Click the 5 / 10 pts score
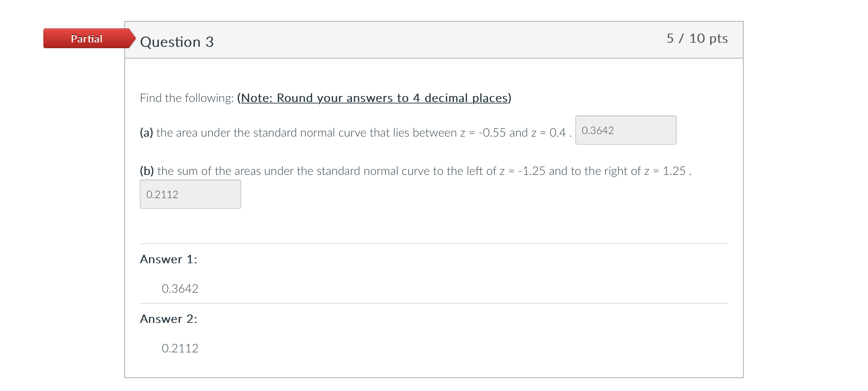The width and height of the screenshot is (868, 391). click(x=697, y=38)
